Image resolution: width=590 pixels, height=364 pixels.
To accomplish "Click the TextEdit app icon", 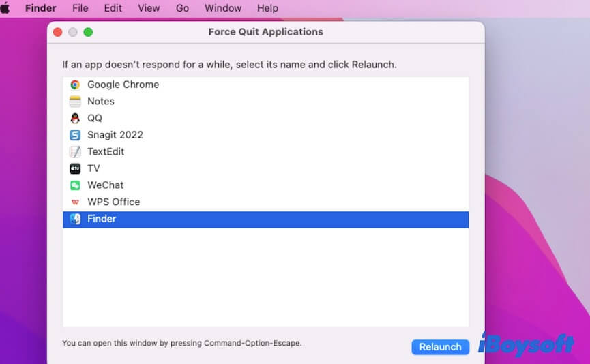I will (75, 151).
